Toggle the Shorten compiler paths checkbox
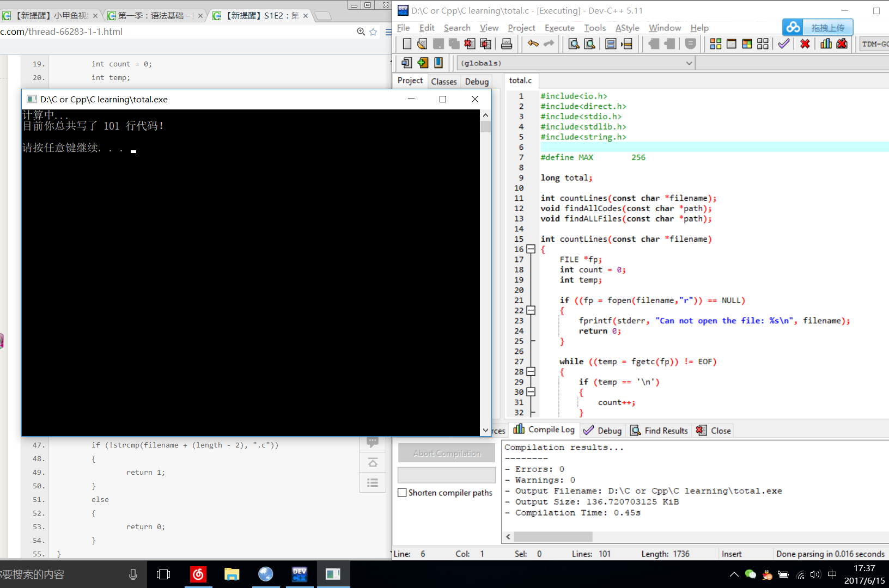The image size is (889, 588). tap(403, 493)
